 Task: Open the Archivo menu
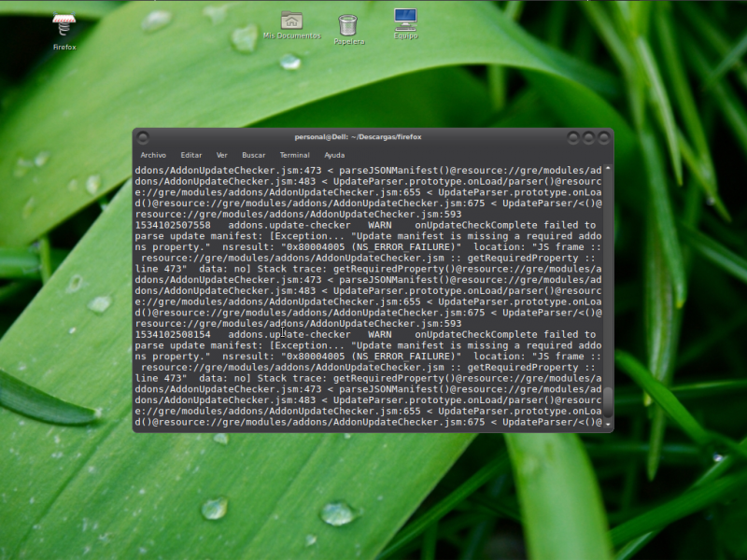coord(153,155)
